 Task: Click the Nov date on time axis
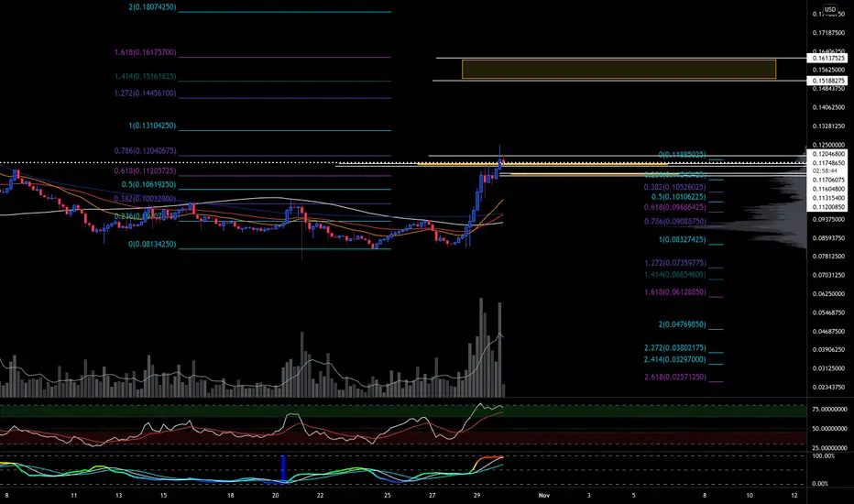pos(543,495)
